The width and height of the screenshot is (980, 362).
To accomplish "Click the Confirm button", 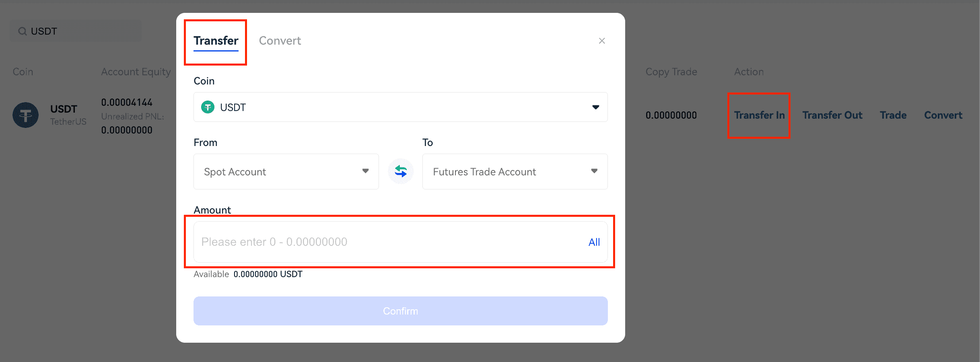I will tap(401, 311).
